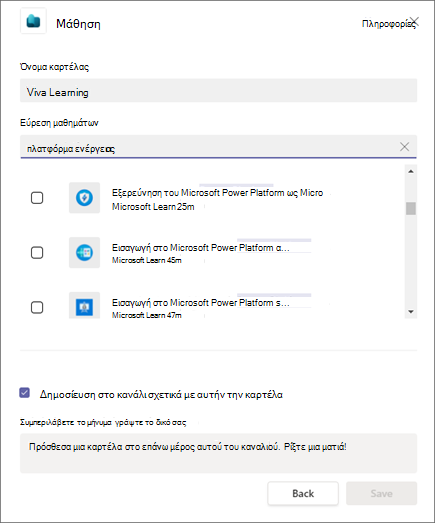
Task: Click the second course's round icon
Action: 84,252
